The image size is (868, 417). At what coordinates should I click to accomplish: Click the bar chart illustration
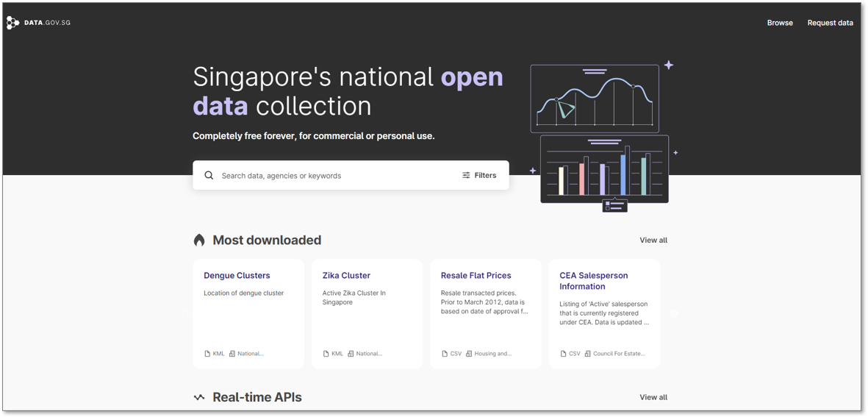[604, 170]
